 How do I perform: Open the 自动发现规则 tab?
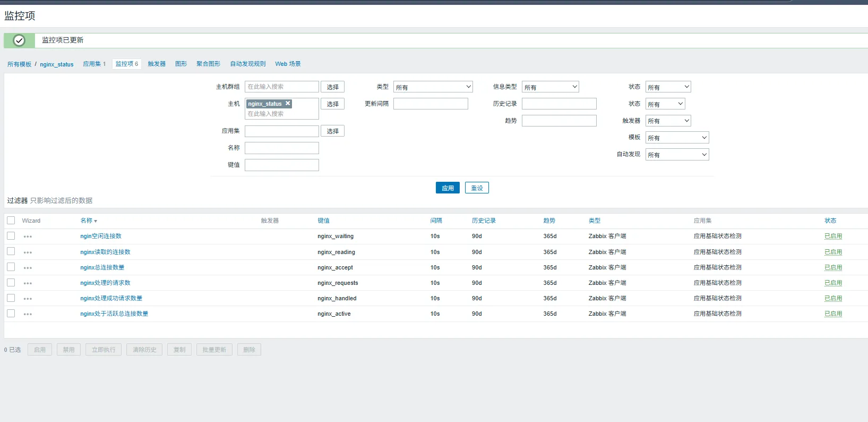(247, 64)
